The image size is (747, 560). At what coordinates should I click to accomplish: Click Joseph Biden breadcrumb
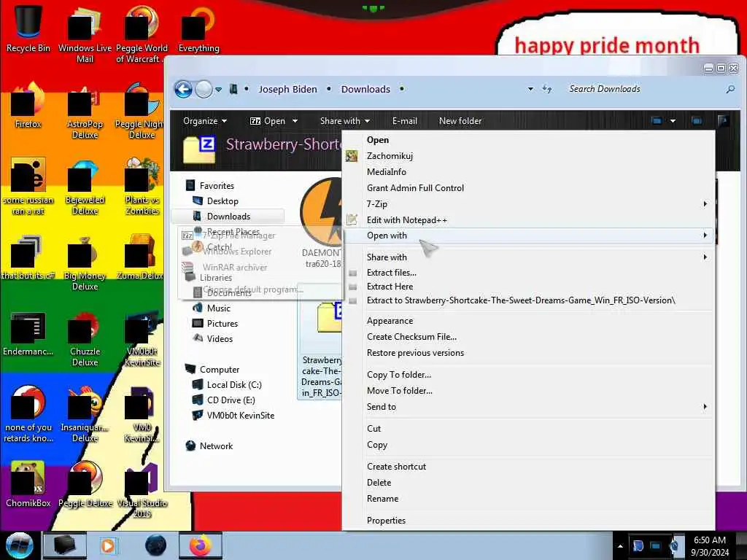click(287, 89)
